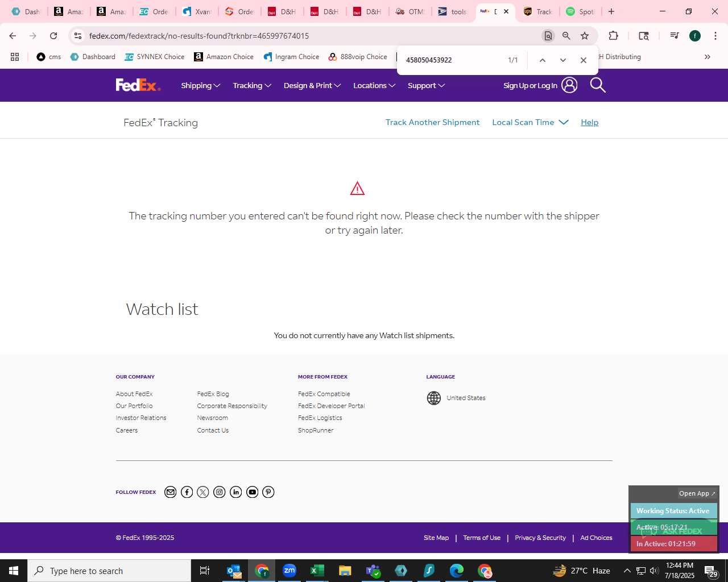Expand the Design & Print menu

tap(312, 86)
